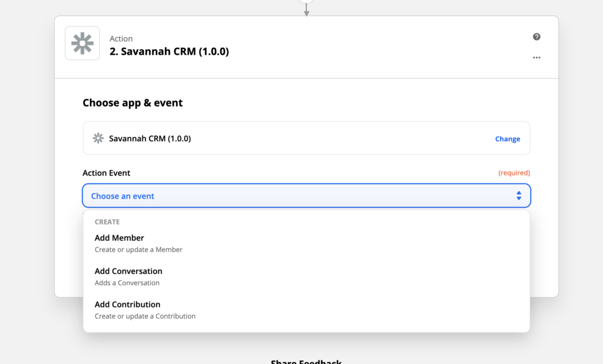Click the Create or update a Member description

(x=138, y=250)
